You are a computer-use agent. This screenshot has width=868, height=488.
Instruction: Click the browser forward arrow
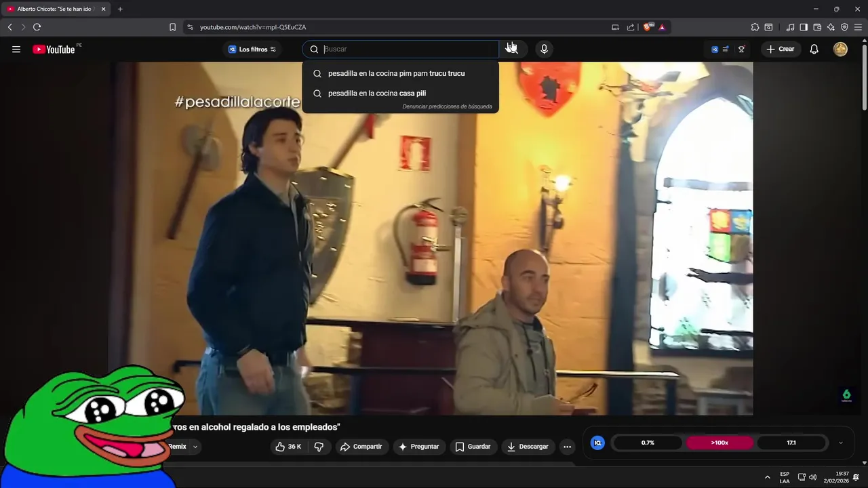tap(23, 27)
